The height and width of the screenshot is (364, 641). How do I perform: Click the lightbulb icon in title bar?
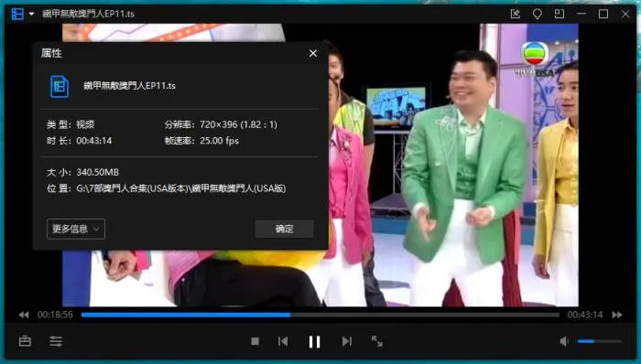tap(538, 14)
